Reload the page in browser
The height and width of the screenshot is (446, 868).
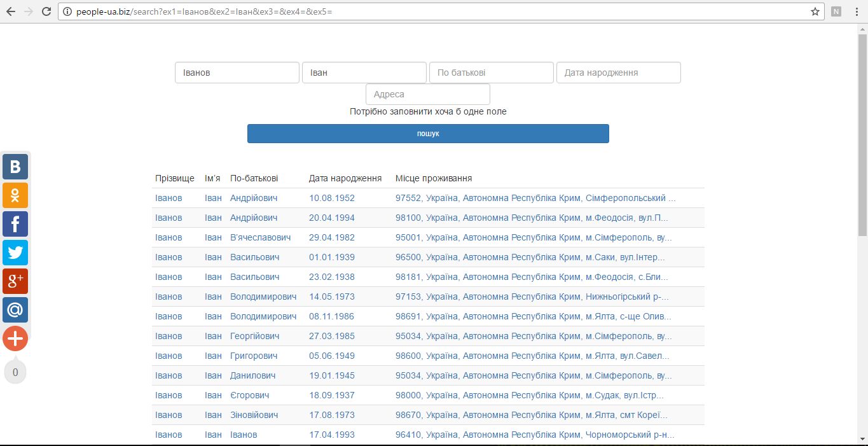coord(46,11)
